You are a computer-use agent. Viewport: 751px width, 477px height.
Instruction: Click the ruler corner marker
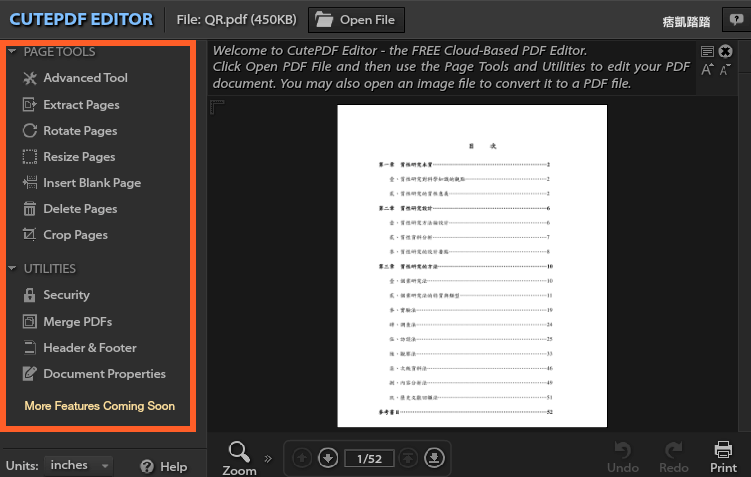[x=217, y=106]
